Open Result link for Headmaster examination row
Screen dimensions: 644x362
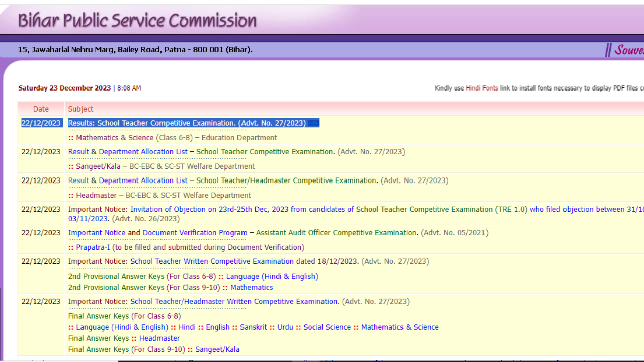coord(78,180)
